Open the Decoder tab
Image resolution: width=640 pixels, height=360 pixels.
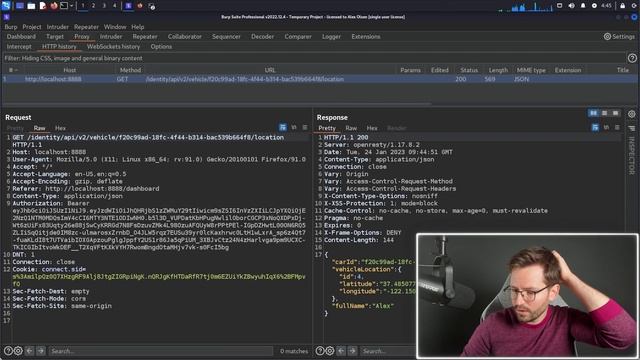click(x=262, y=37)
